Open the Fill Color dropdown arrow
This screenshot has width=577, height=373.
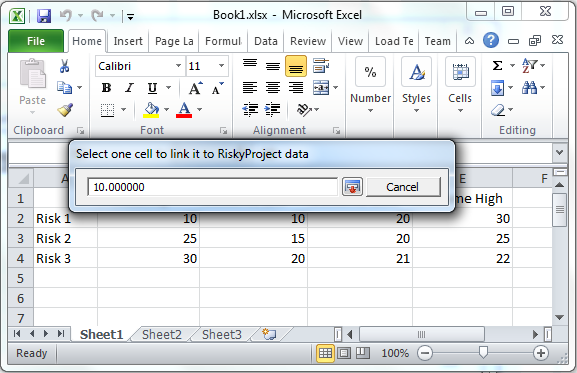pos(167,110)
